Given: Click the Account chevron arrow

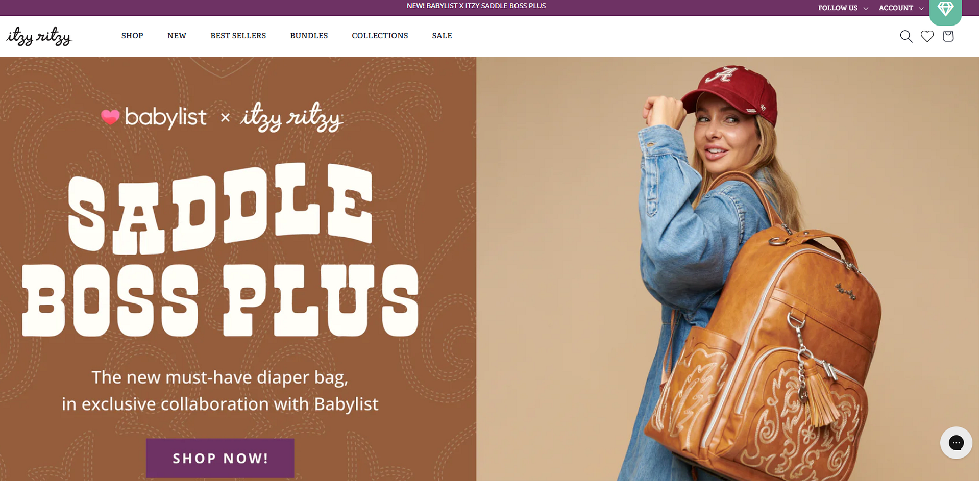Looking at the screenshot, I should click(x=921, y=9).
